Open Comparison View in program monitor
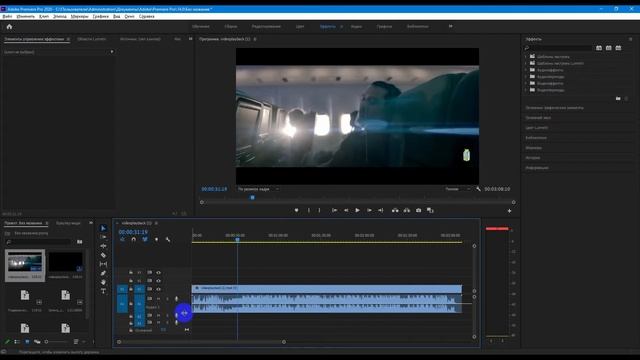This screenshot has width=640, height=360. pos(430,210)
